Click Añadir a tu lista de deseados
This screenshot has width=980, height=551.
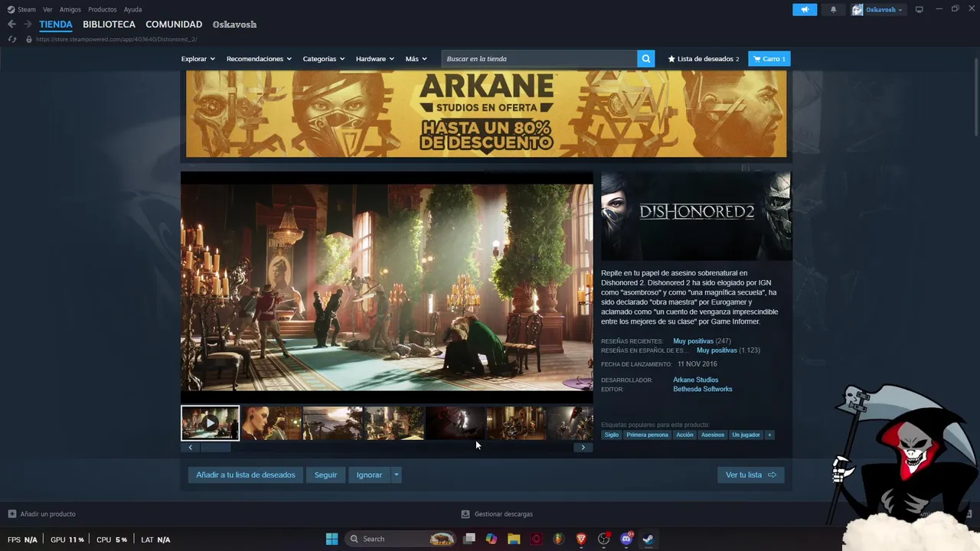click(x=245, y=475)
